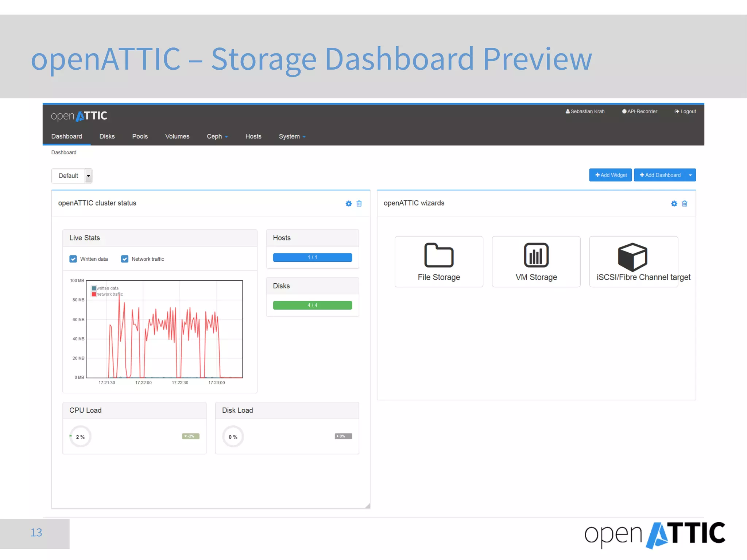Expand the Add Dashboard split-button arrow
Image resolution: width=747 pixels, height=560 pixels.
coord(690,175)
